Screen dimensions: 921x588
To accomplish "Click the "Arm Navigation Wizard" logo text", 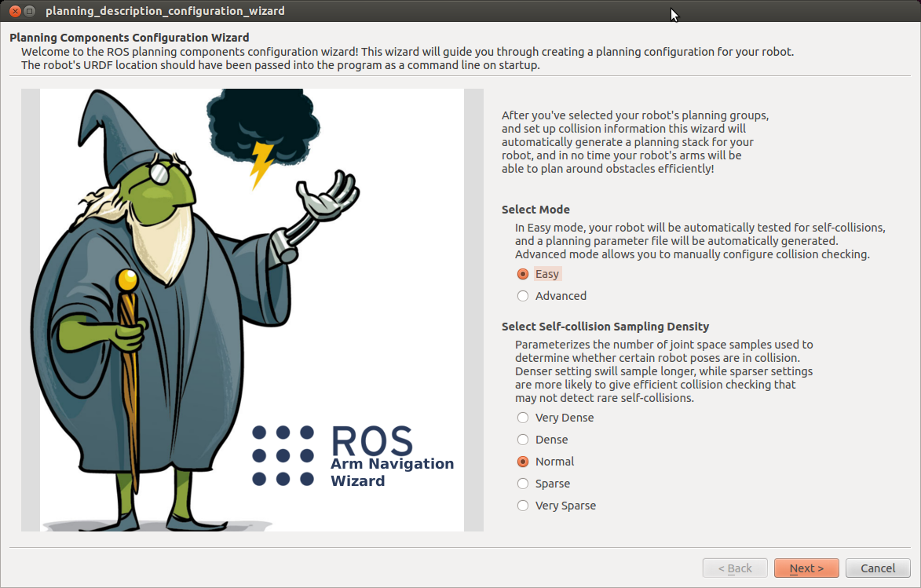I will [x=392, y=472].
